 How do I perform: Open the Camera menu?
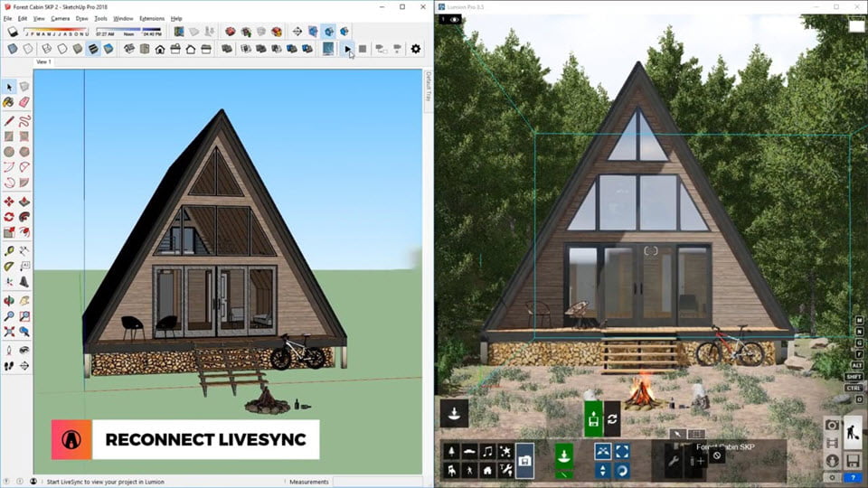(61, 18)
